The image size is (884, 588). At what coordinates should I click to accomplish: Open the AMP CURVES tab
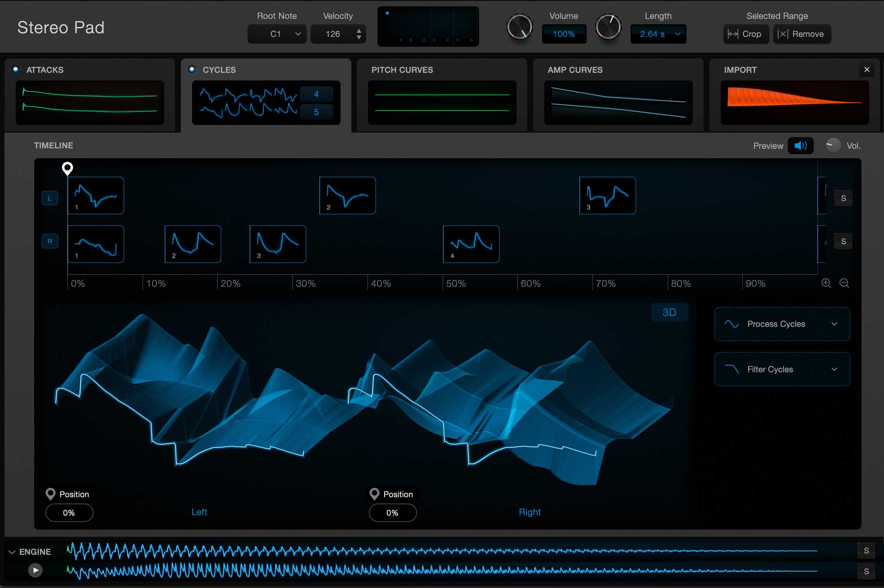click(x=575, y=70)
